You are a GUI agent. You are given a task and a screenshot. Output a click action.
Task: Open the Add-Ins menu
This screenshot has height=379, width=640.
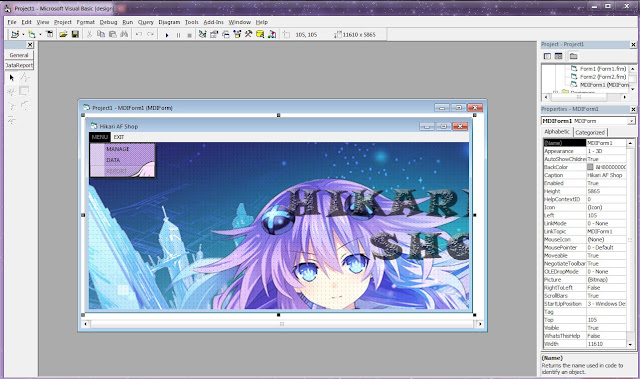click(213, 22)
